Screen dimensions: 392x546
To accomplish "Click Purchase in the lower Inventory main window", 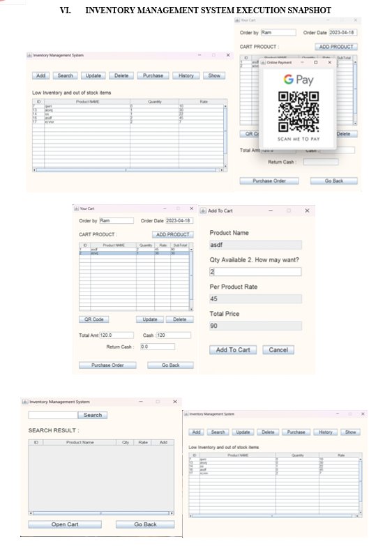I will tap(296, 432).
